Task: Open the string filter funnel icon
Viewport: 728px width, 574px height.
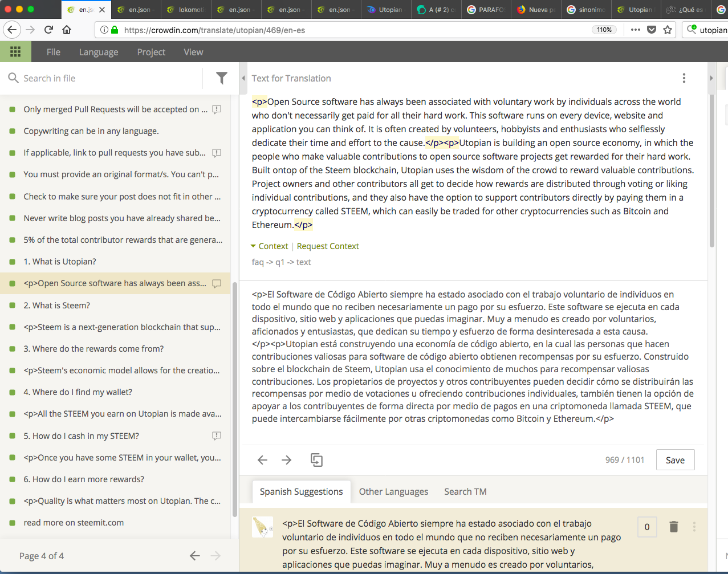Action: click(222, 78)
